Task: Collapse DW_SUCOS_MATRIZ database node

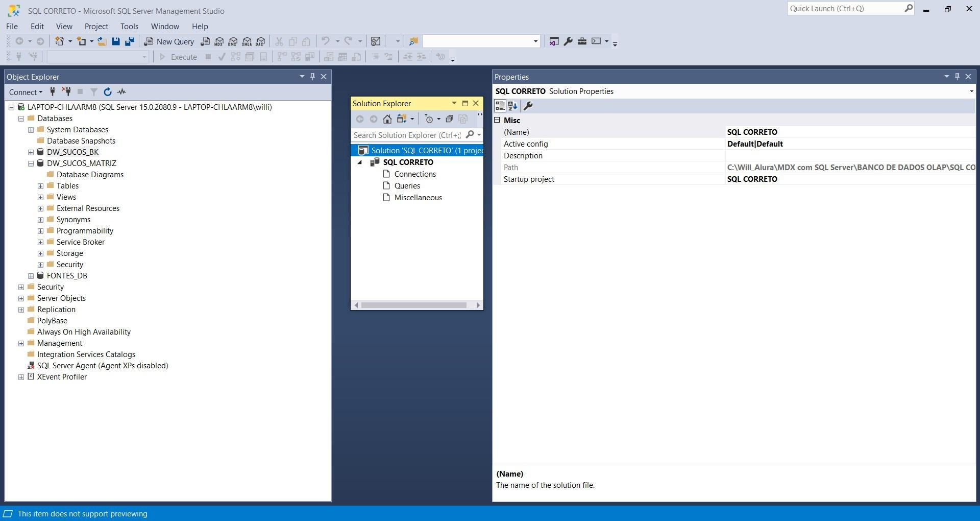Action: pos(31,163)
